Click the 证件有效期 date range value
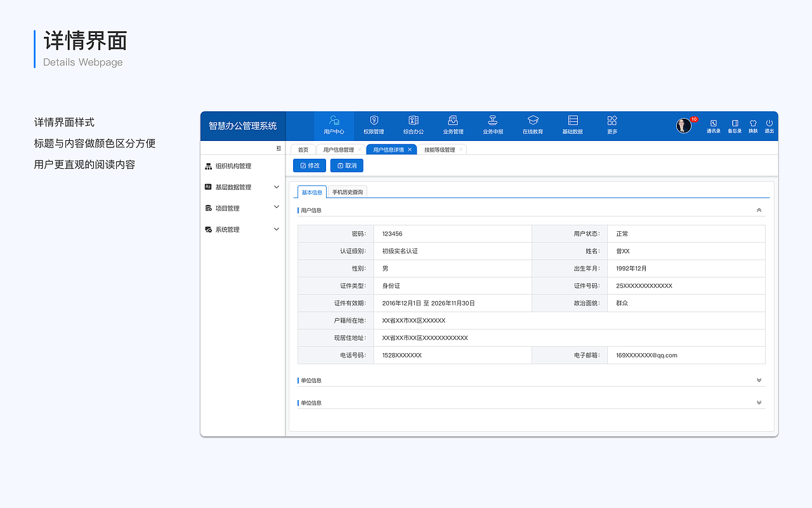The image size is (812, 508). pyautogui.click(x=429, y=303)
